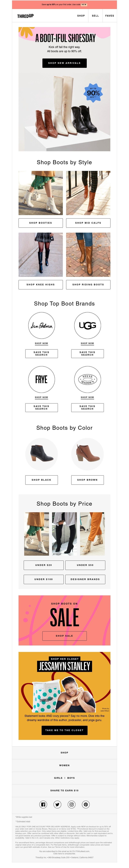The width and height of the screenshot is (129, 868).
Task: Click the Shop Booties button
Action: click(x=41, y=223)
